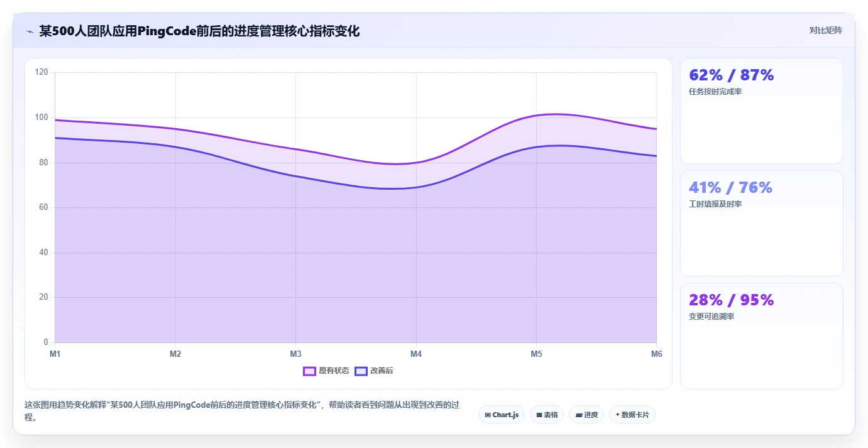868x448 pixels.
Task: Click the 进度 tag
Action: pyautogui.click(x=586, y=415)
